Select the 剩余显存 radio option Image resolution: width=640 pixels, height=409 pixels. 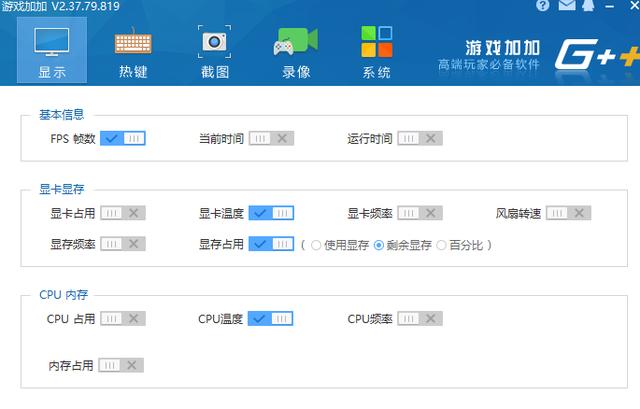pos(379,245)
